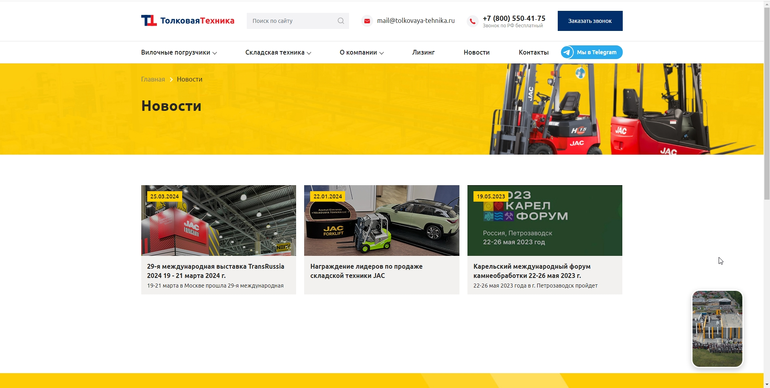Viewport: 770px width, 388px height.
Task: Select 'Новости' in the navigation bar
Action: [476, 52]
